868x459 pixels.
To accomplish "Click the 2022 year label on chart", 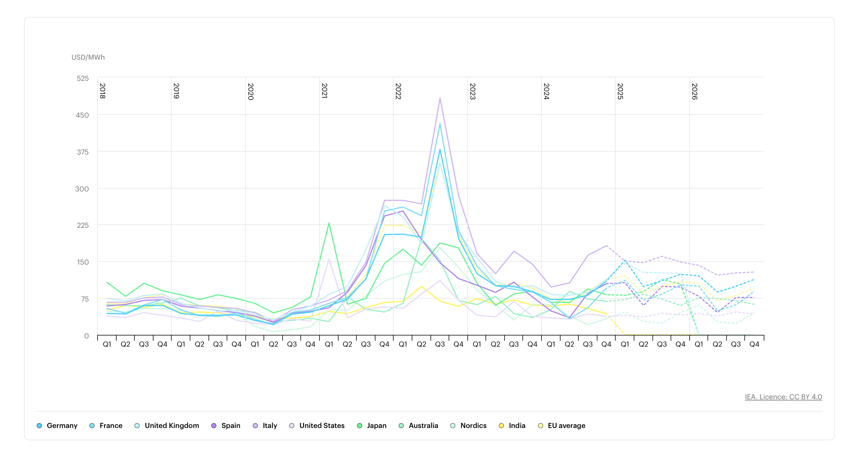I will click(x=398, y=91).
